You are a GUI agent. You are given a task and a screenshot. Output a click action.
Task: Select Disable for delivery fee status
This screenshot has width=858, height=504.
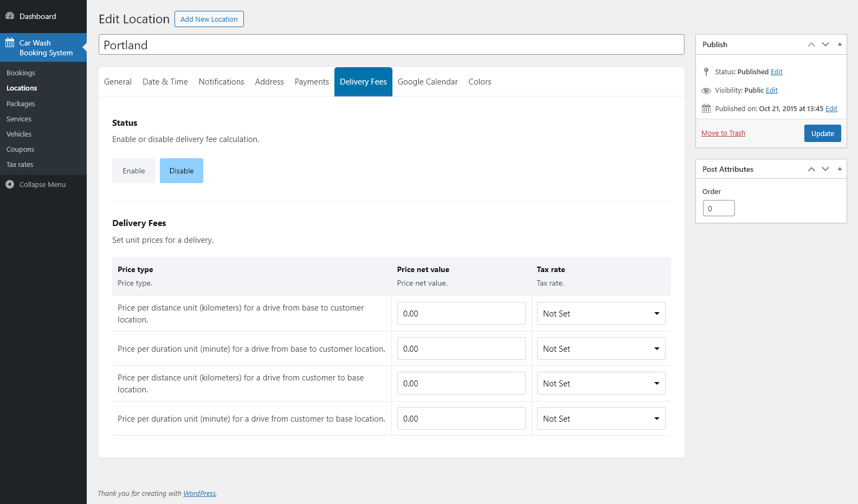[x=182, y=171]
